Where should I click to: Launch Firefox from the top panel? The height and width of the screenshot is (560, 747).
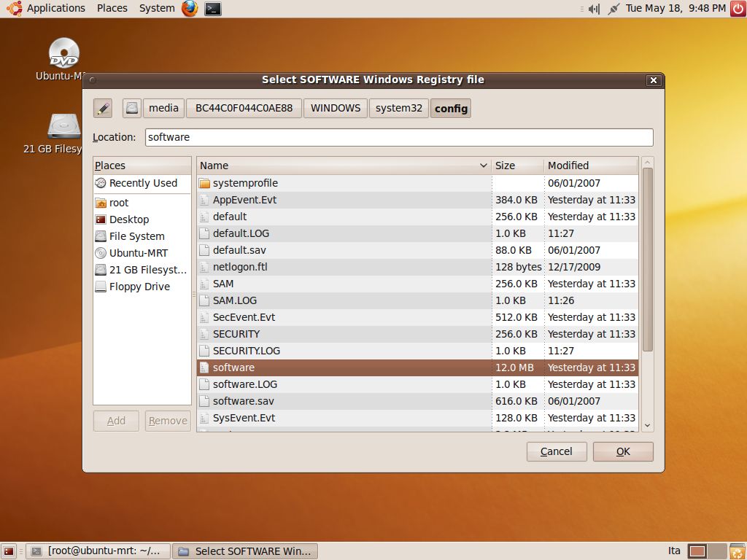tap(190, 9)
